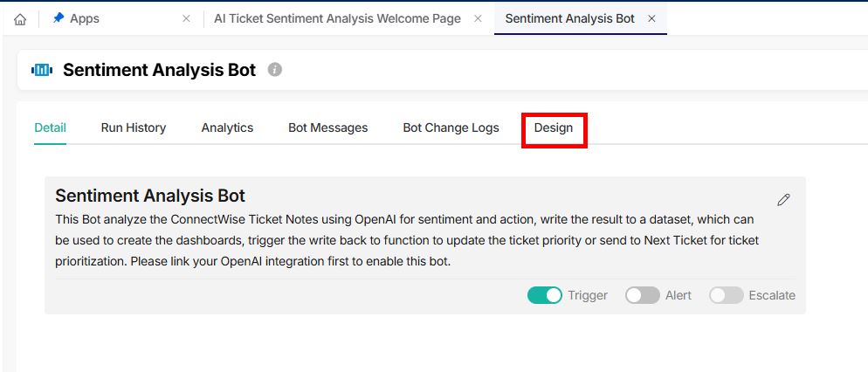Viewport: 868px width, 372px height.
Task: Edit bot description with pencil icon
Action: click(x=783, y=200)
